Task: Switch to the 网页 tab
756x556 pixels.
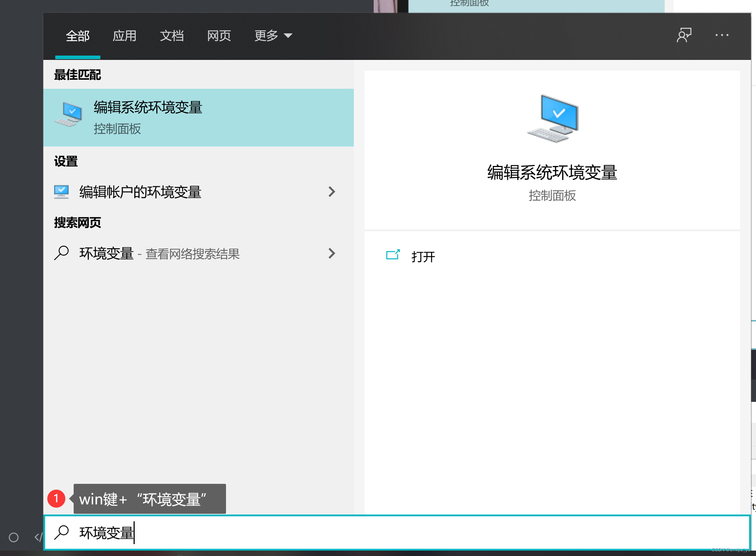Action: point(219,36)
